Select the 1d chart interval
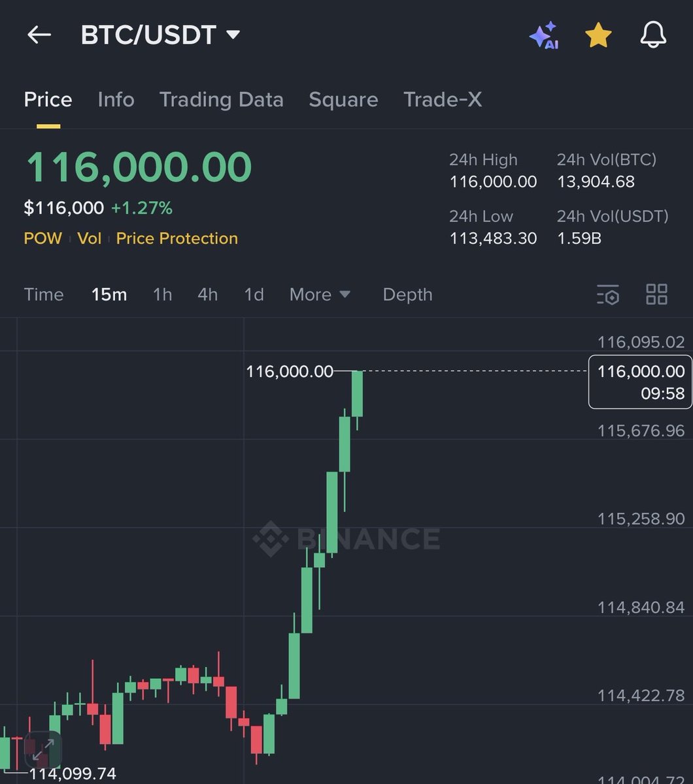Screen dimensions: 693x784 click(x=254, y=295)
